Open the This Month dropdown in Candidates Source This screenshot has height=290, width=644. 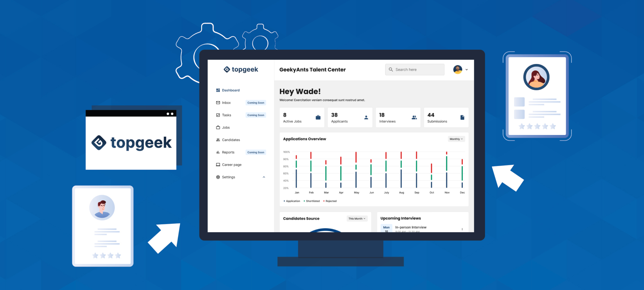(x=357, y=218)
